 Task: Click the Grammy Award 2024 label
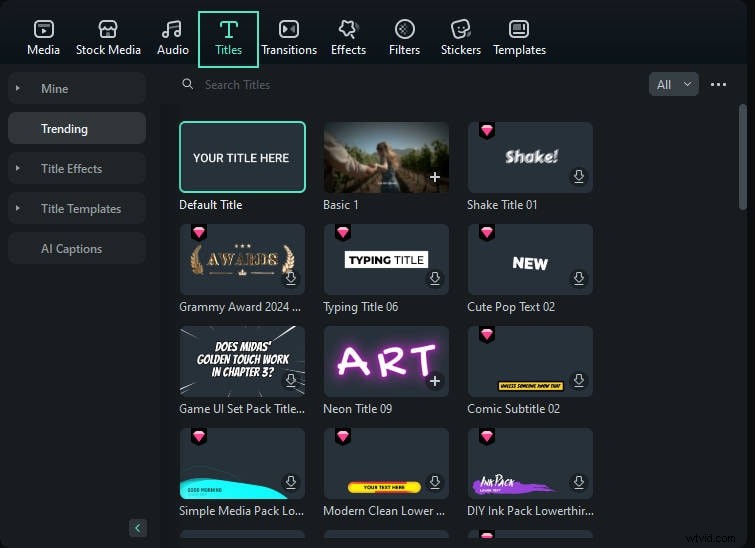click(x=240, y=307)
